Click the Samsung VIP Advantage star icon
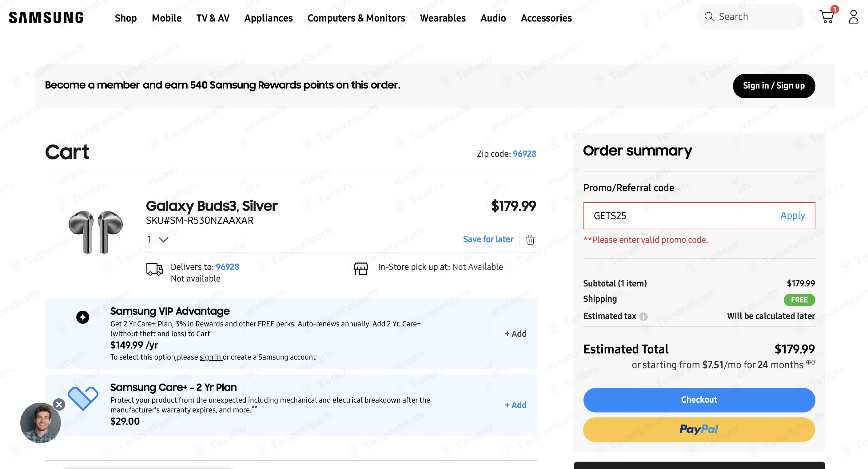The width and height of the screenshot is (868, 469). tap(82, 317)
